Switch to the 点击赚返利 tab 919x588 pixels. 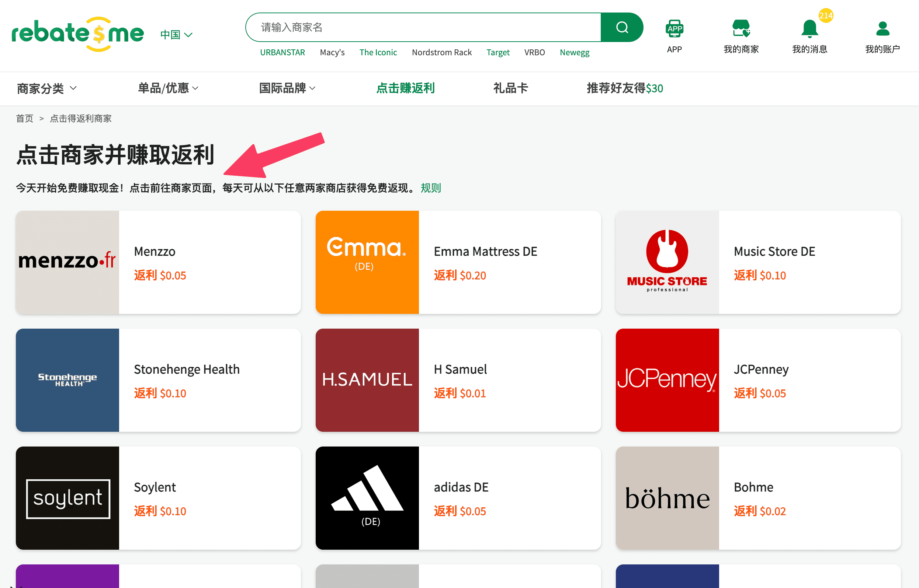(x=405, y=88)
